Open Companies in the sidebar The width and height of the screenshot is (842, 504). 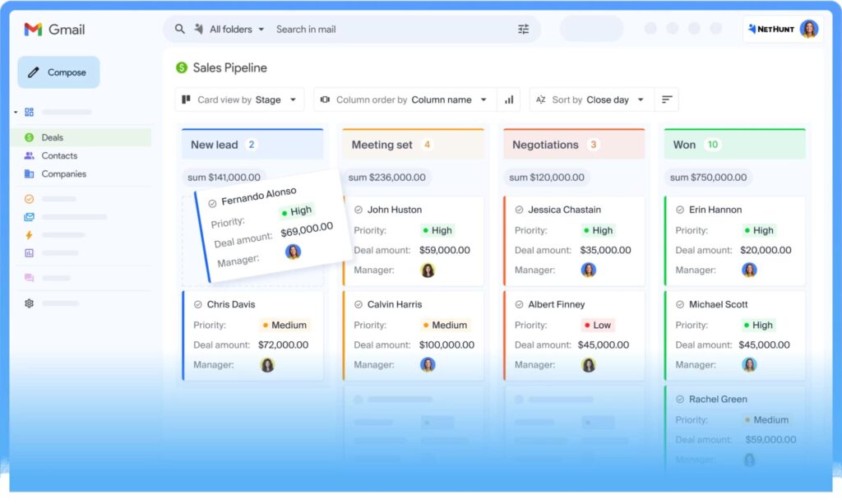63,173
